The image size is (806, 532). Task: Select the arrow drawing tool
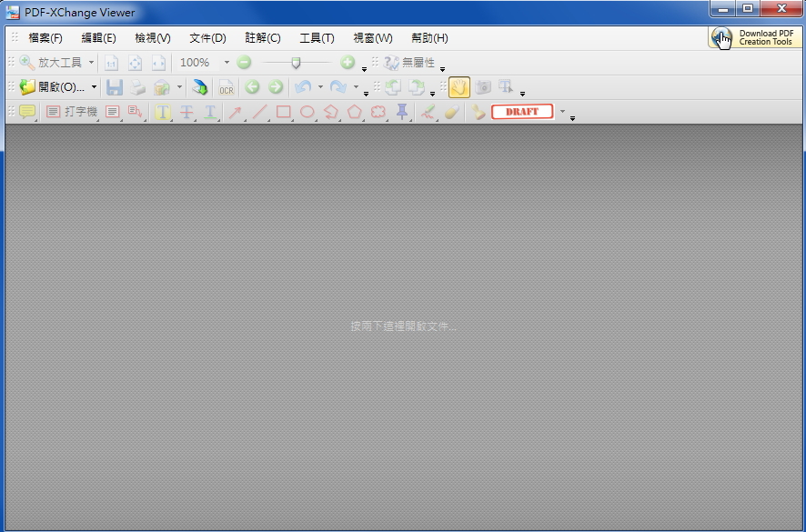(x=235, y=112)
